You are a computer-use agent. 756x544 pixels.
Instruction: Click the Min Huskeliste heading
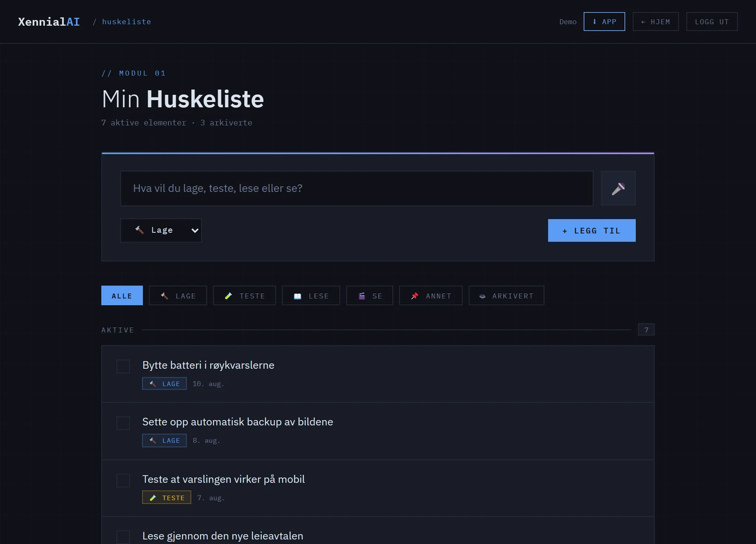coord(183,99)
